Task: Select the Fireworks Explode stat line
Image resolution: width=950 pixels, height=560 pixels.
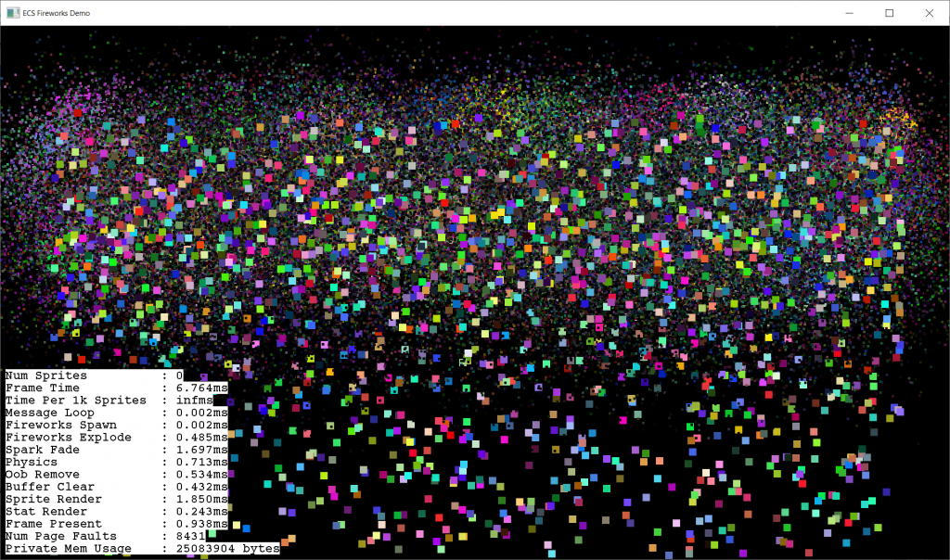Action: tap(116, 437)
